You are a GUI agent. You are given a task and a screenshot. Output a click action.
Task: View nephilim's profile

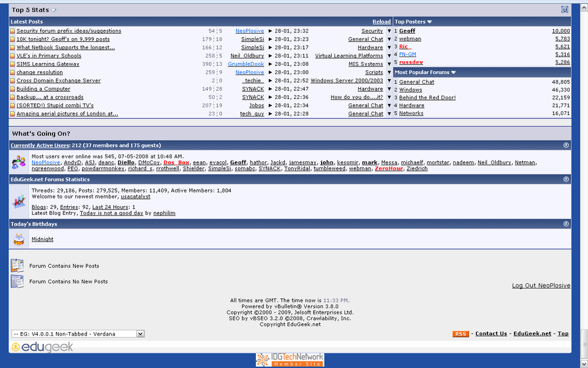(164, 213)
